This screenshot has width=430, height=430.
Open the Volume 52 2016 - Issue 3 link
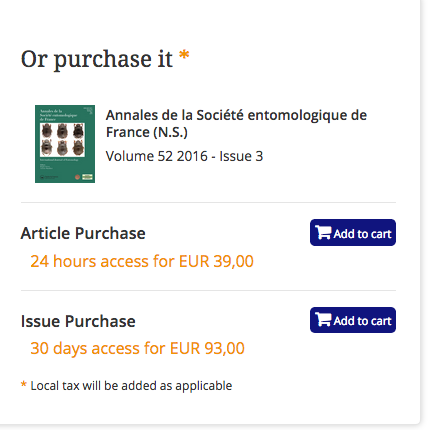184,156
